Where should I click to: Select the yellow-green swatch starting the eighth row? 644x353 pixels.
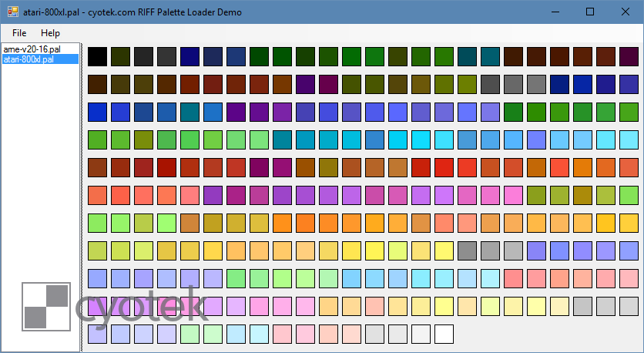pos(97,250)
